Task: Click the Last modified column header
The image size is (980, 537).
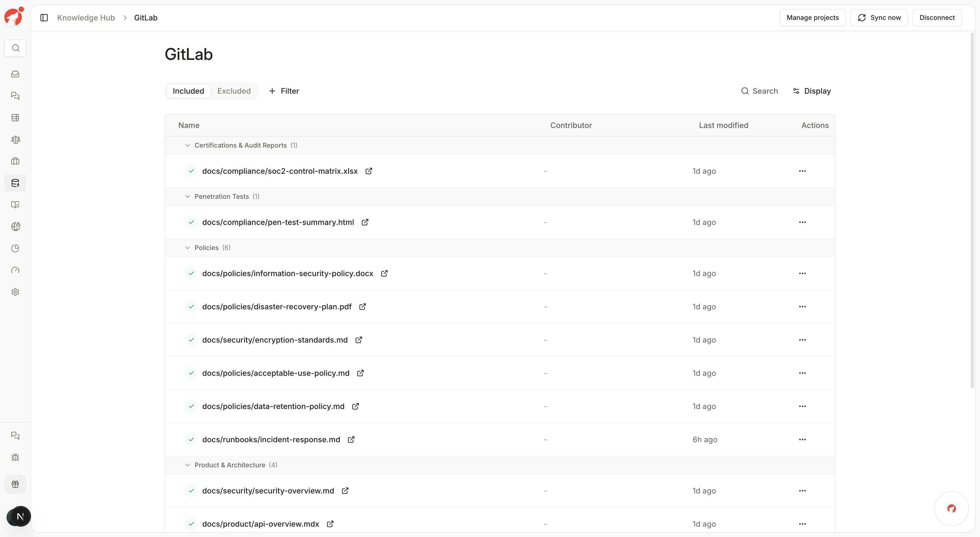Action: 723,125
